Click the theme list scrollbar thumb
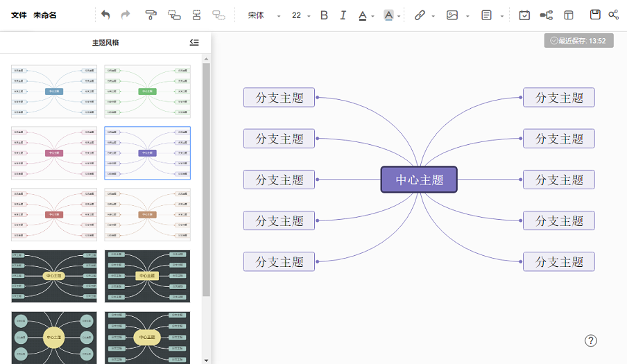Image resolution: width=627 pixels, height=364 pixels. click(x=206, y=180)
